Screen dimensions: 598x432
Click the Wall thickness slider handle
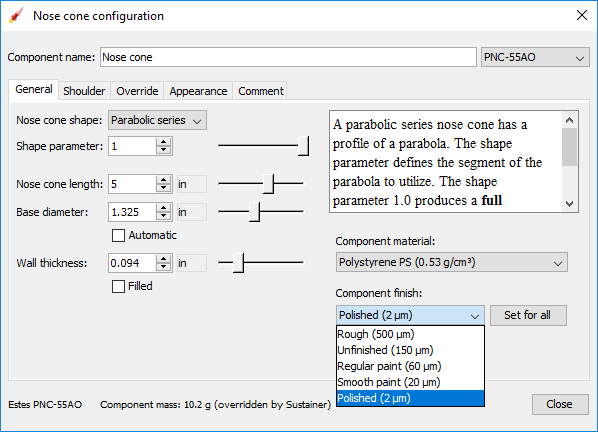238,263
